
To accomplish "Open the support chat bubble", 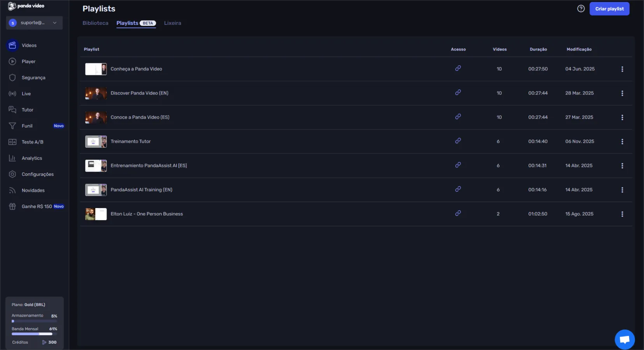I will click(625, 339).
